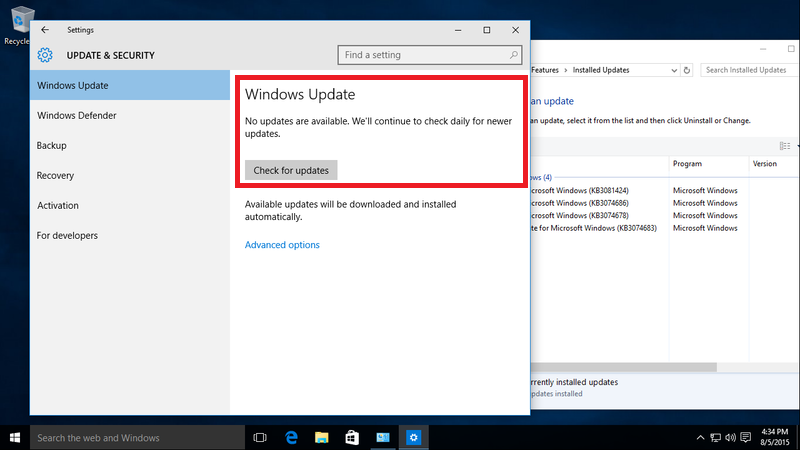Select the KB3074678 update row
The height and width of the screenshot is (450, 800).
663,215
